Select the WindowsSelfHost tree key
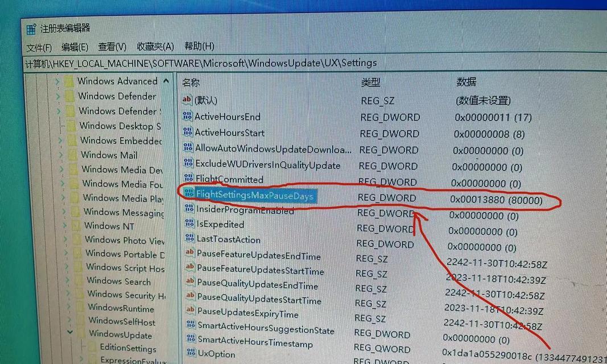607x364 pixels. click(122, 321)
